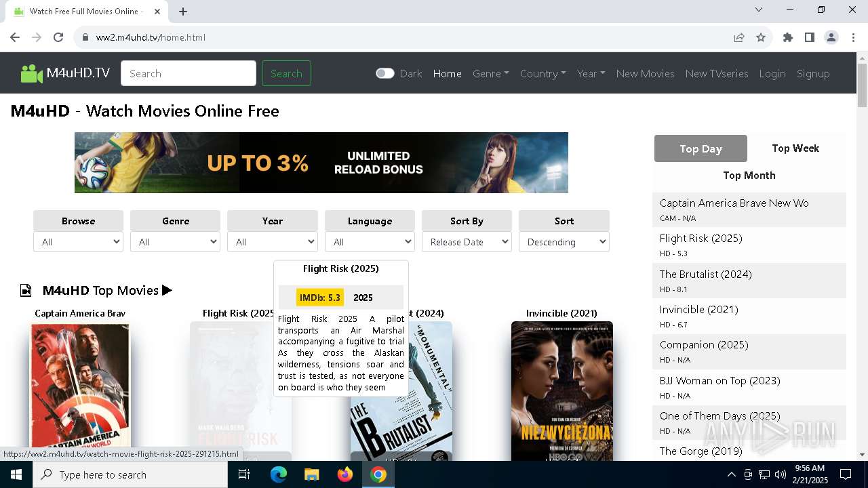Click the film icon beside M4uHD Top Movies
The image size is (868, 488).
coord(26,290)
